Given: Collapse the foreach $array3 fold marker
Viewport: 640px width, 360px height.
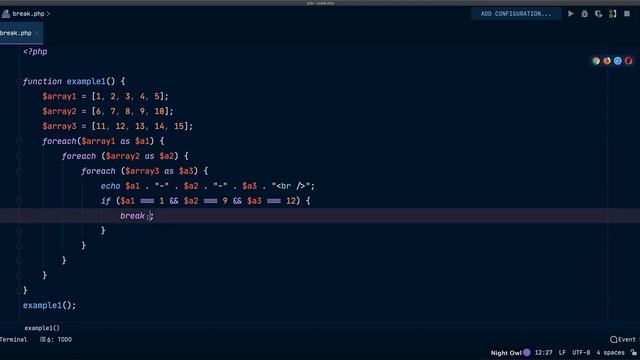Looking at the screenshot, I should pos(19,171).
